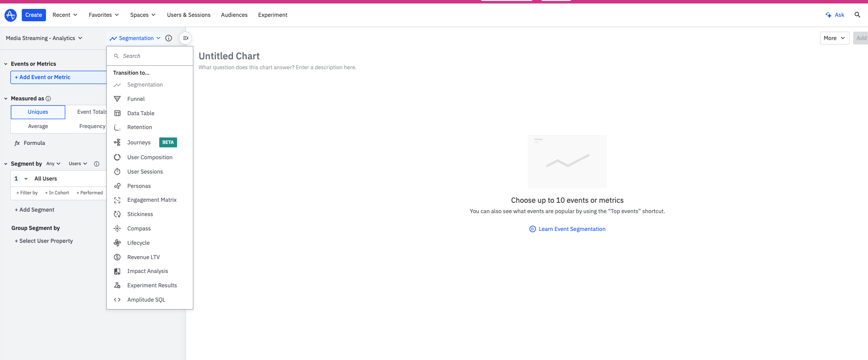The width and height of the screenshot is (868, 360).
Task: Collapse the Events or Metrics section
Action: 6,64
